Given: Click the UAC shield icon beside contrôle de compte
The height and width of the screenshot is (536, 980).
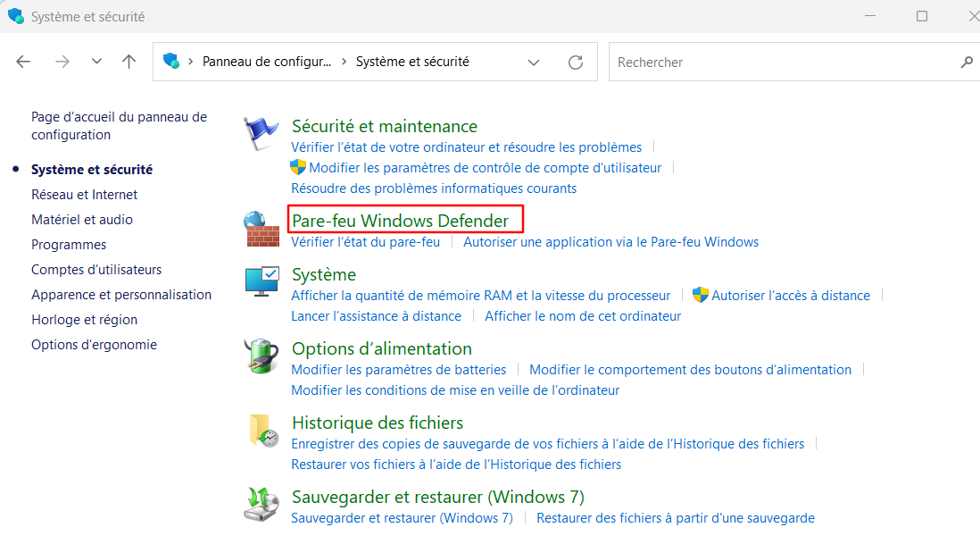Looking at the screenshot, I should point(297,167).
